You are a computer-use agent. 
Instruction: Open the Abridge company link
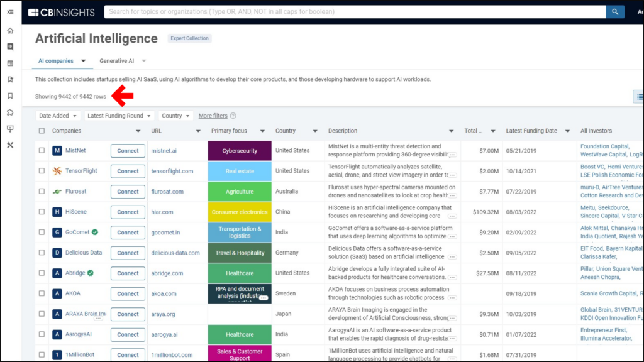pyautogui.click(x=75, y=273)
